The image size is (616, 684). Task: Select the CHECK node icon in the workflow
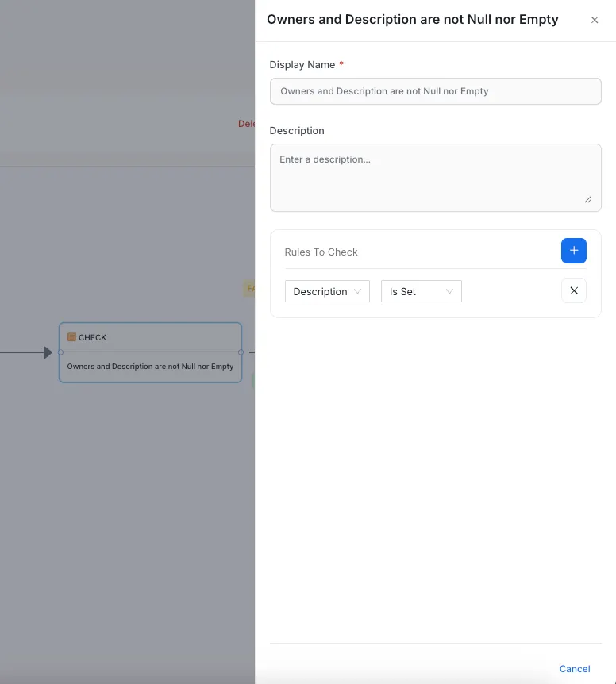click(x=71, y=337)
